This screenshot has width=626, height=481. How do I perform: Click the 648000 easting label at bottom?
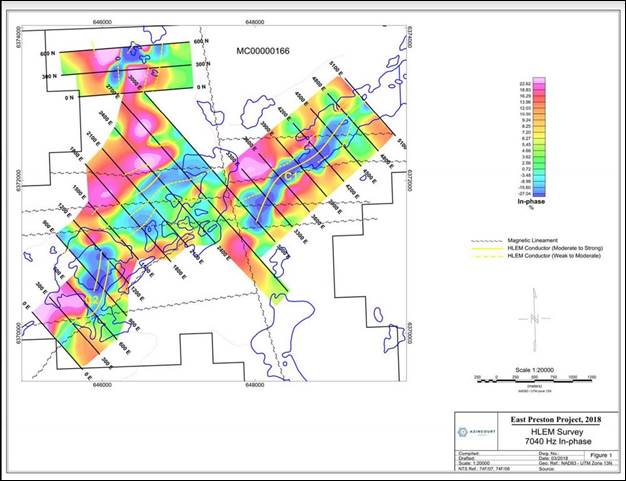click(x=254, y=383)
